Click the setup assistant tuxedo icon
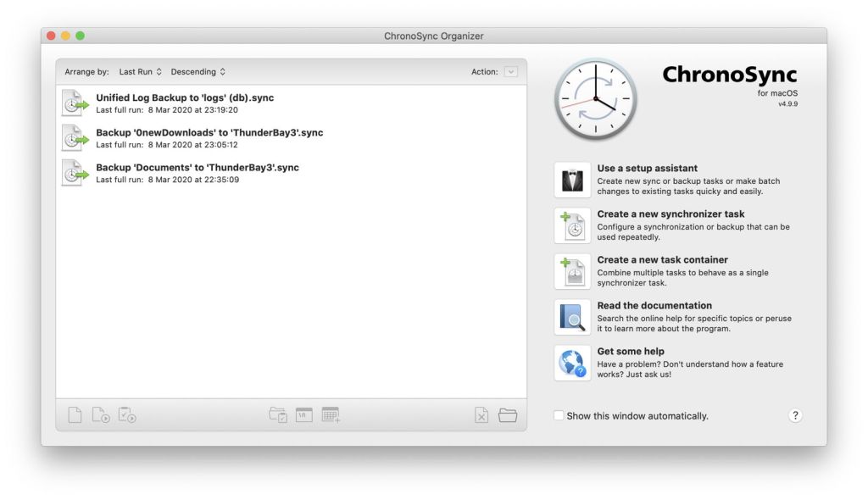868x500 pixels. pos(572,180)
